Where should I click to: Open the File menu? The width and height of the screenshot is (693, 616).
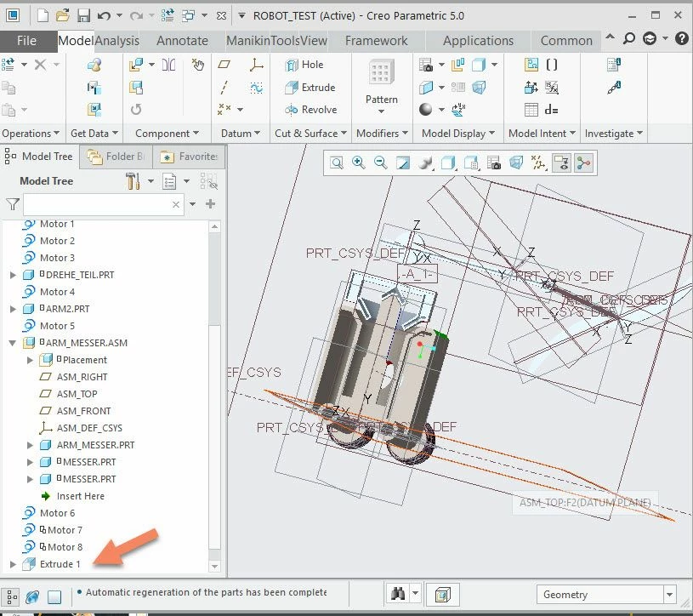click(x=26, y=41)
